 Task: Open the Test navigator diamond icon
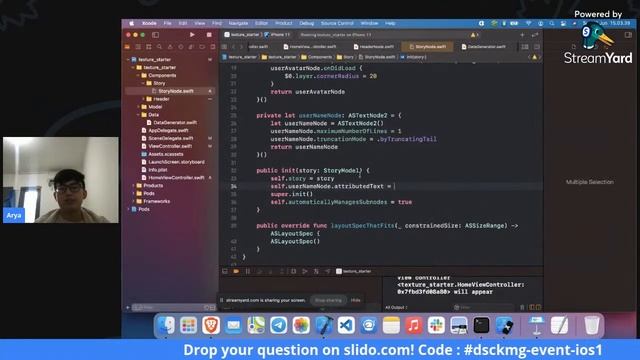coord(180,47)
